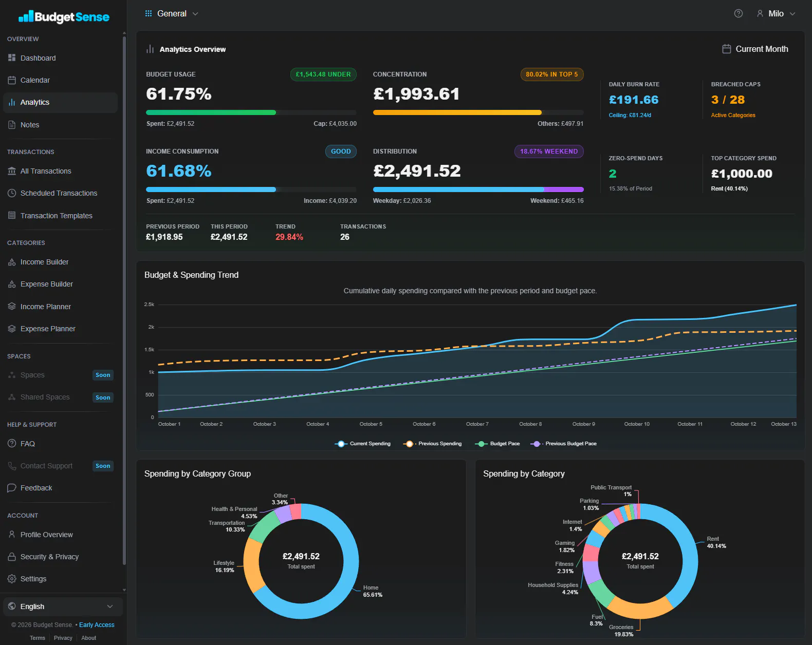Click the grid dots icon beside General

coord(149,13)
